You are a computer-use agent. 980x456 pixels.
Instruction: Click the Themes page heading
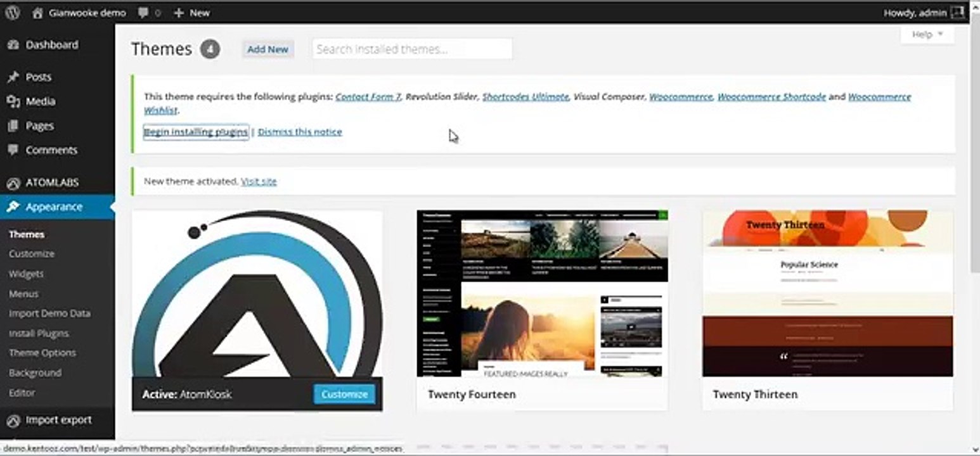tap(162, 49)
